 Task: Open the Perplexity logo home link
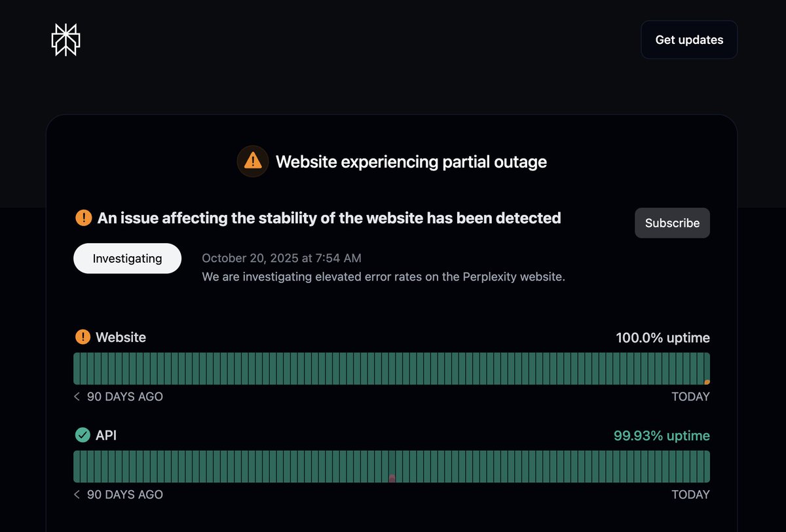click(65, 40)
